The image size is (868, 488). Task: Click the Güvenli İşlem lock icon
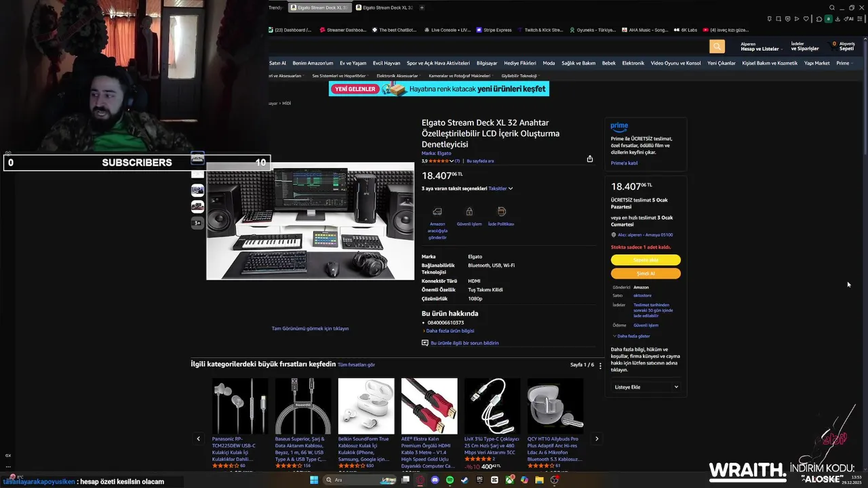tap(469, 211)
